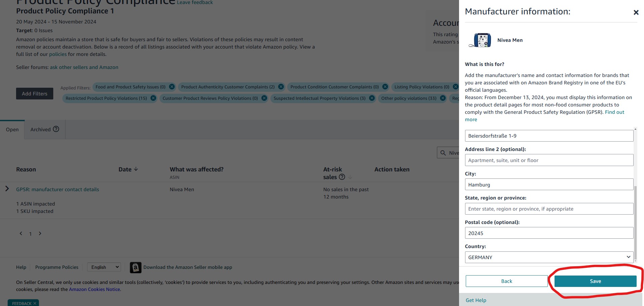
Task: Click the What was affected? column header
Action: click(196, 169)
